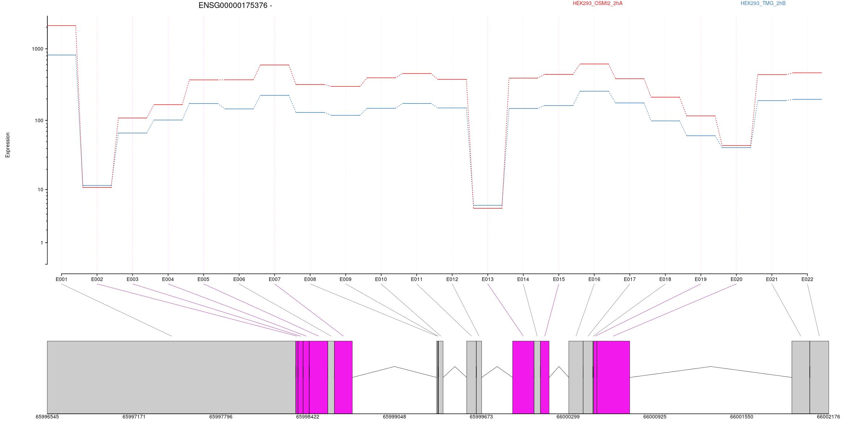
Task: Click exon label E019
Action: coord(701,279)
